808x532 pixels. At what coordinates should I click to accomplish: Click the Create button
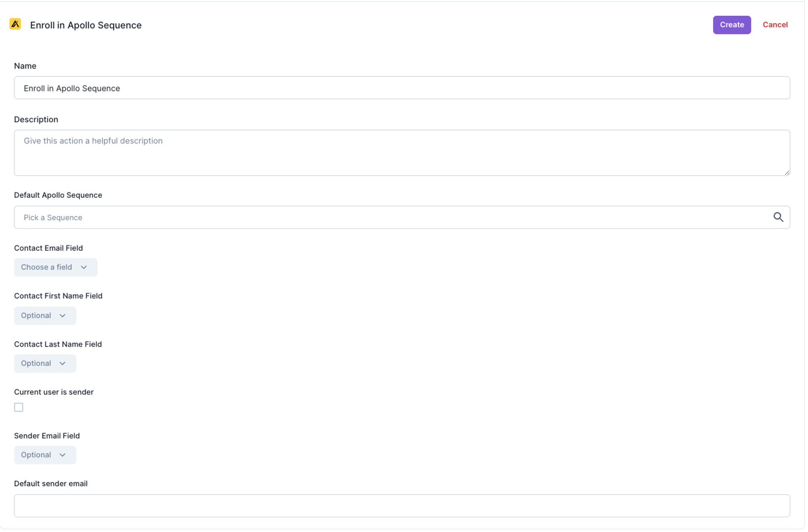[x=732, y=25]
